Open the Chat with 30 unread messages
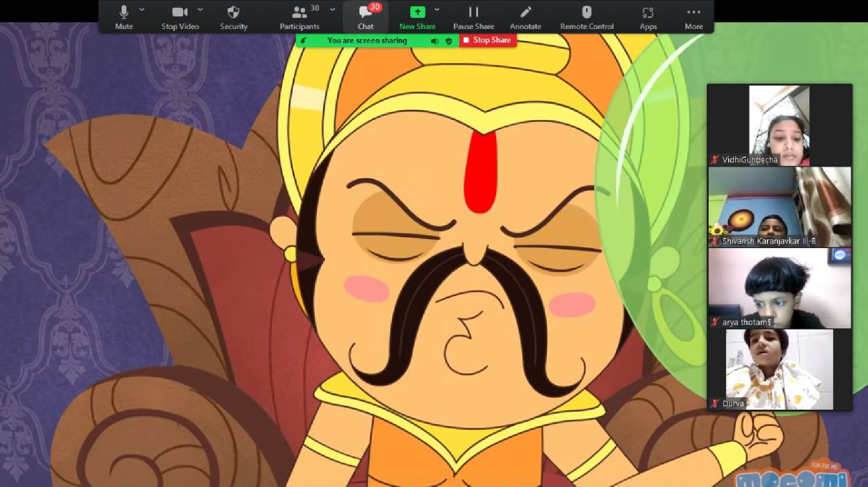This screenshot has width=868, height=487. point(366,17)
